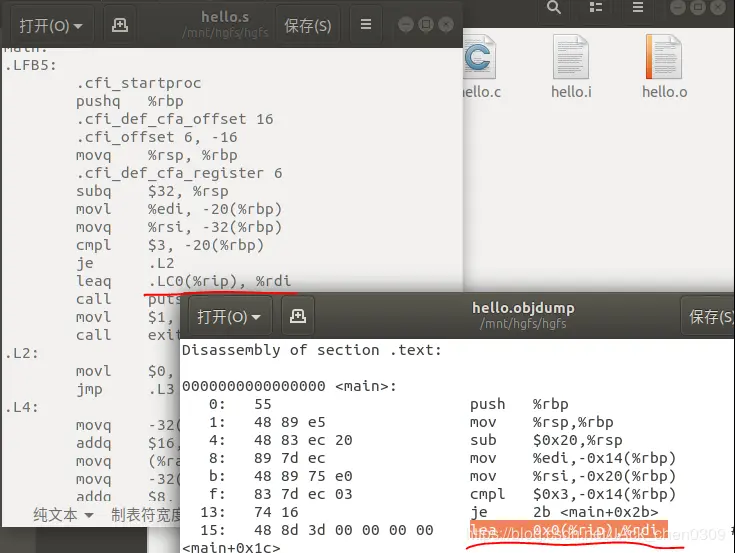735x553 pixels.
Task: Open hamburger menu in hello.s window
Action: [366, 24]
